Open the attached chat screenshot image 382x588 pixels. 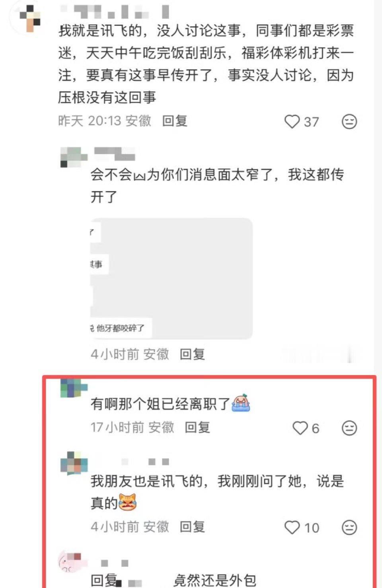pos(172,278)
